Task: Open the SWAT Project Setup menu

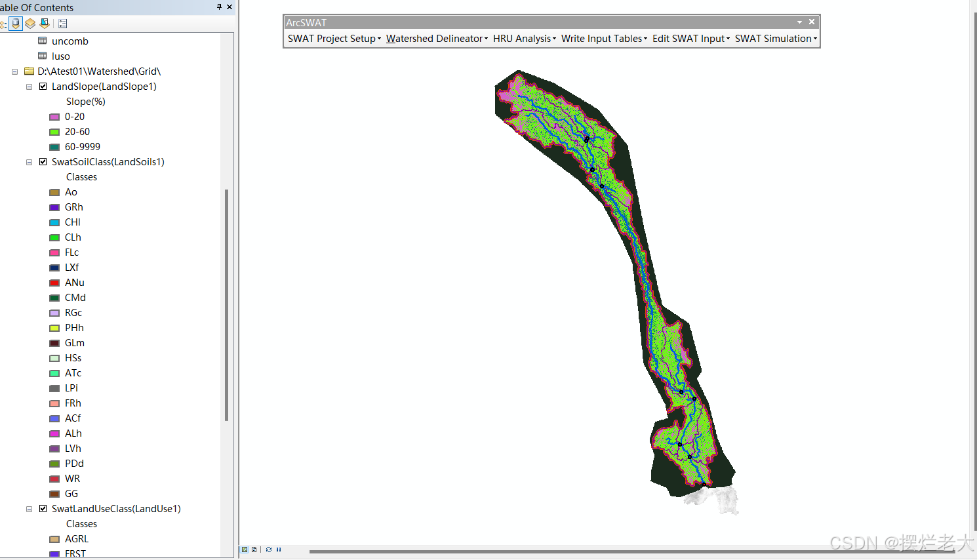Action: (334, 39)
